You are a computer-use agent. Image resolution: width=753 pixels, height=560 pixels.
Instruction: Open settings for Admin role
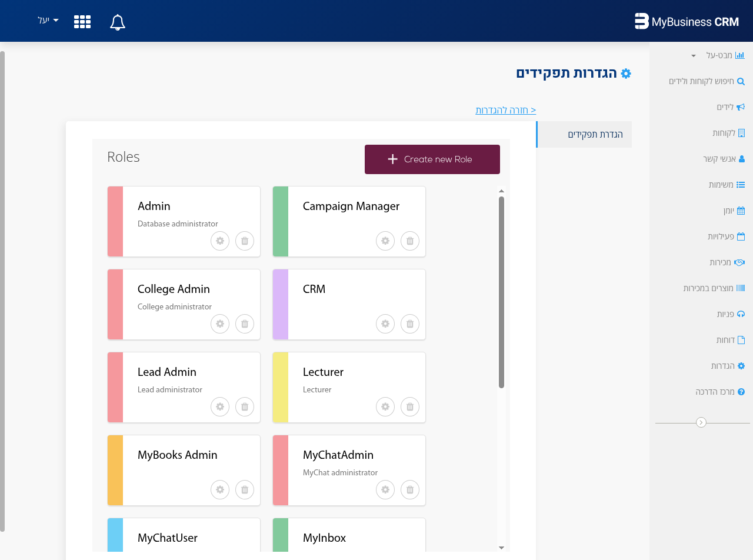click(220, 241)
